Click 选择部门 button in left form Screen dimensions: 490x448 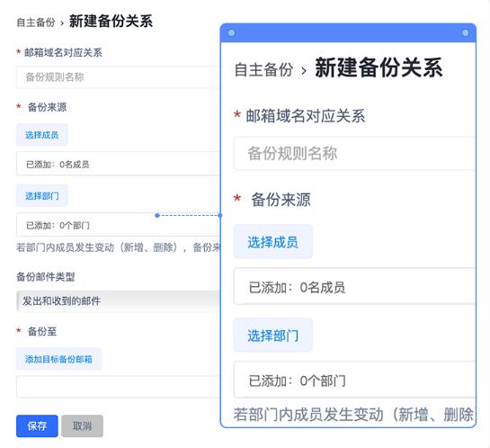(42, 196)
